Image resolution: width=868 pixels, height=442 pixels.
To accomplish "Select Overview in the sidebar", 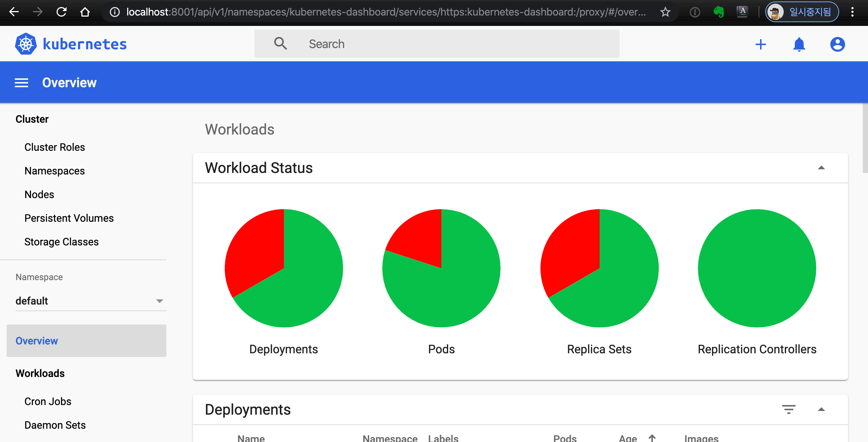I will coord(37,341).
